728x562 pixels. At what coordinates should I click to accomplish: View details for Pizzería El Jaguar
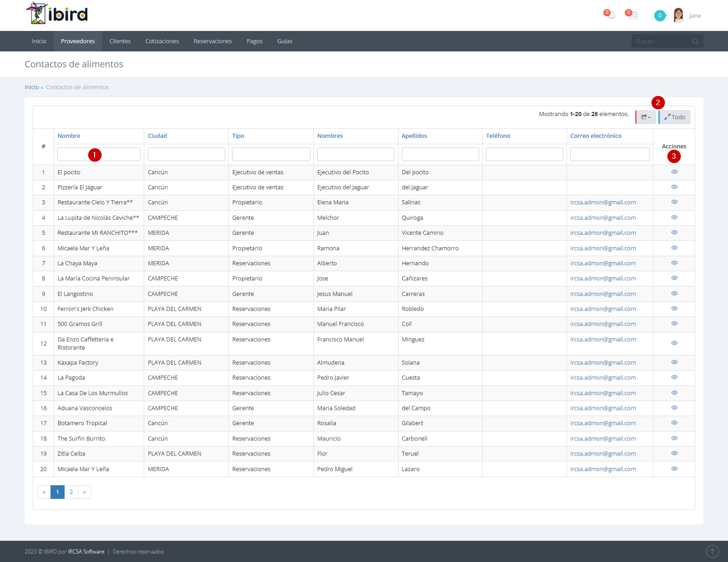[674, 187]
